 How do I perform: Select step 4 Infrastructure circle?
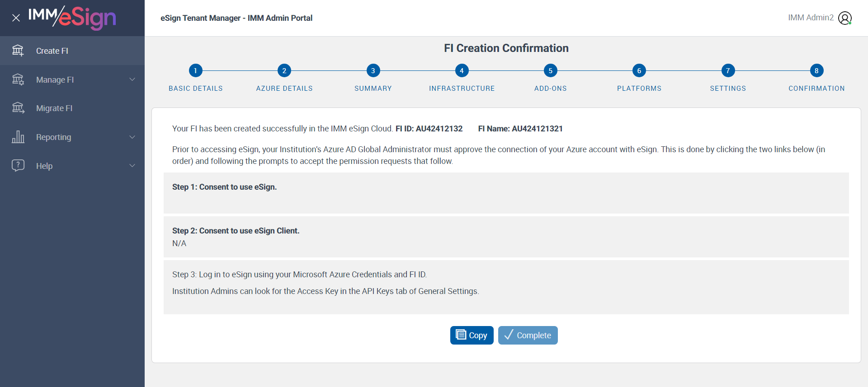click(x=462, y=70)
